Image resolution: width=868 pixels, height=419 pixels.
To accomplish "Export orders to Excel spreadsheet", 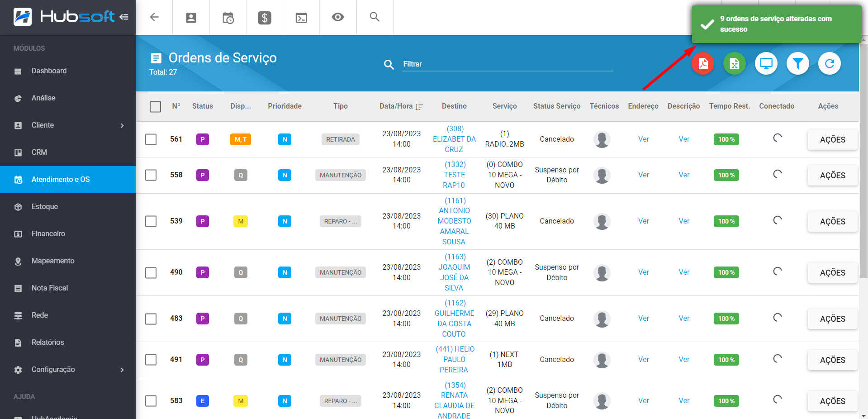I will click(x=734, y=64).
